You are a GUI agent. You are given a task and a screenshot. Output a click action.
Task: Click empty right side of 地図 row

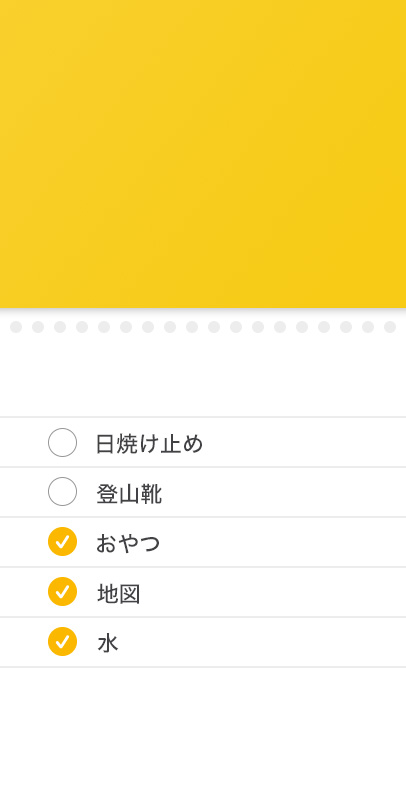point(274,592)
